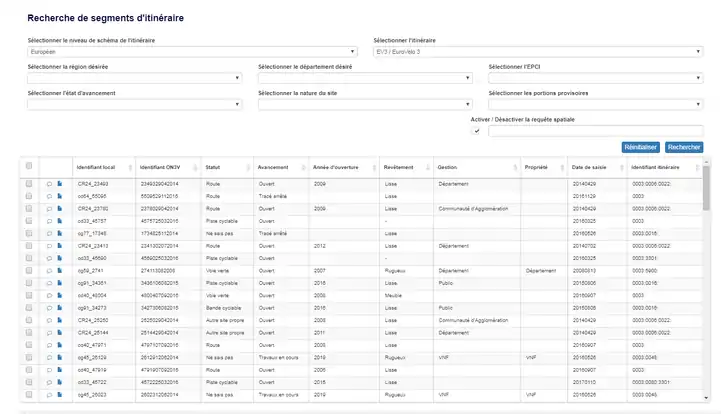Open the document icon for cd40_48004
The width and height of the screenshot is (721, 414).
click(x=59, y=294)
